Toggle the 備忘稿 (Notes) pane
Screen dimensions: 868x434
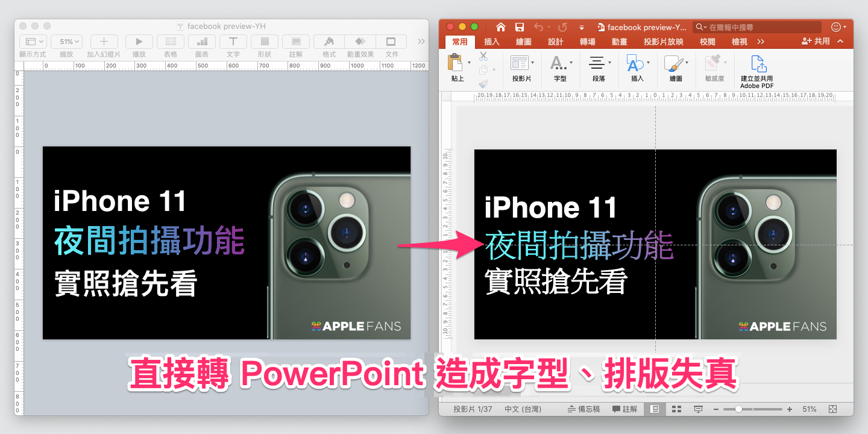584,409
